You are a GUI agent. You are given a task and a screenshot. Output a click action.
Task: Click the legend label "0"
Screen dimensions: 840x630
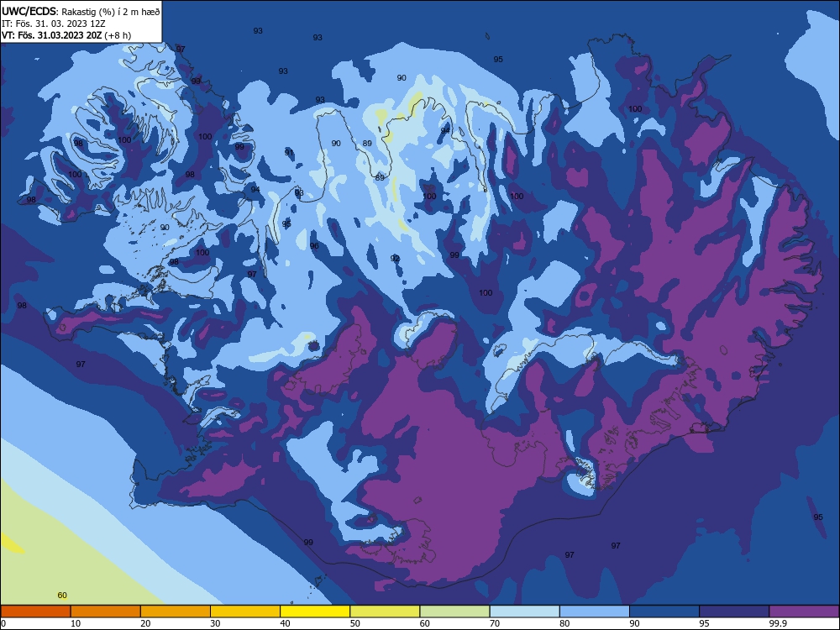tap(3, 623)
